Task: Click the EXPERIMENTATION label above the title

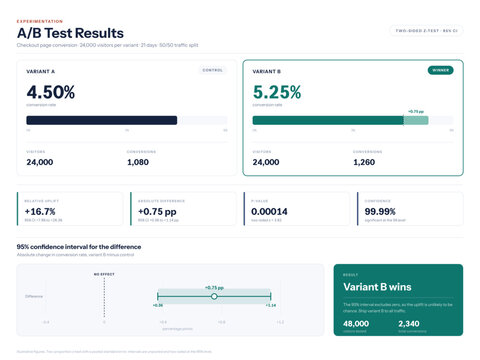Action: pyautogui.click(x=40, y=21)
